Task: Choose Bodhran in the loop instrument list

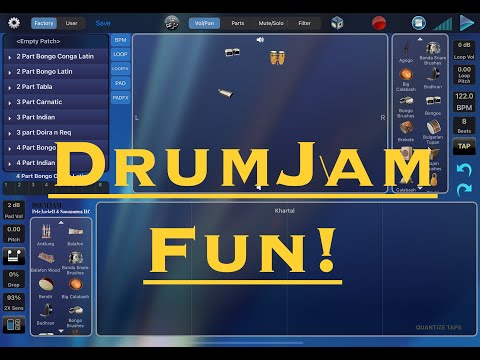Action: 433,78
